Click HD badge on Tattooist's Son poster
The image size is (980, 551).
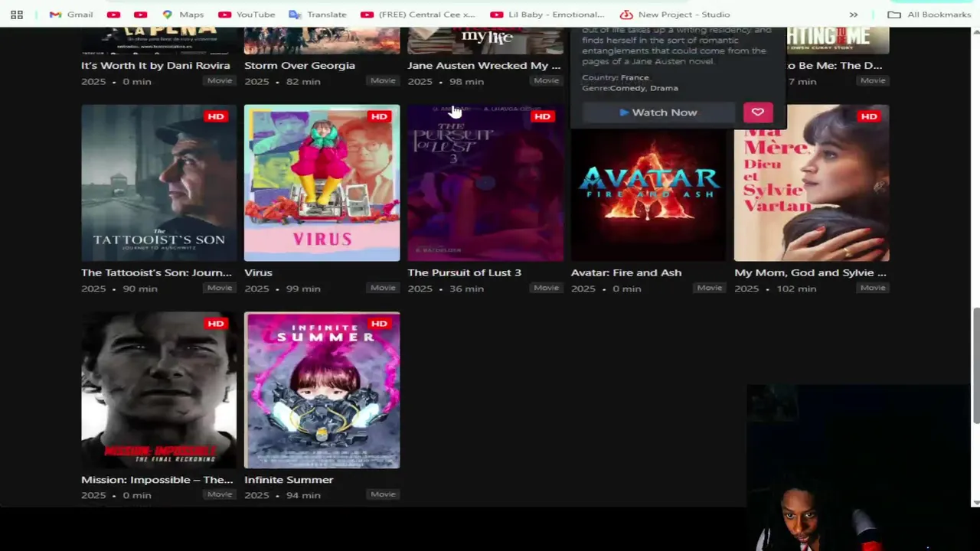tap(216, 116)
